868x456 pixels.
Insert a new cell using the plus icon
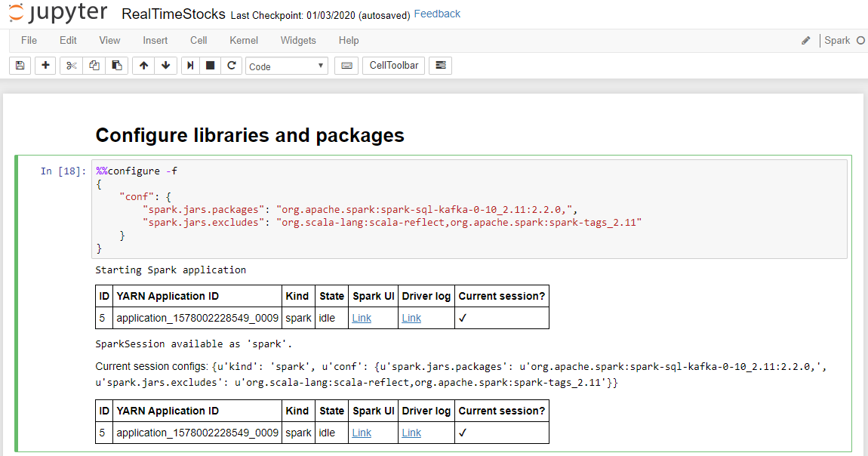[45, 65]
